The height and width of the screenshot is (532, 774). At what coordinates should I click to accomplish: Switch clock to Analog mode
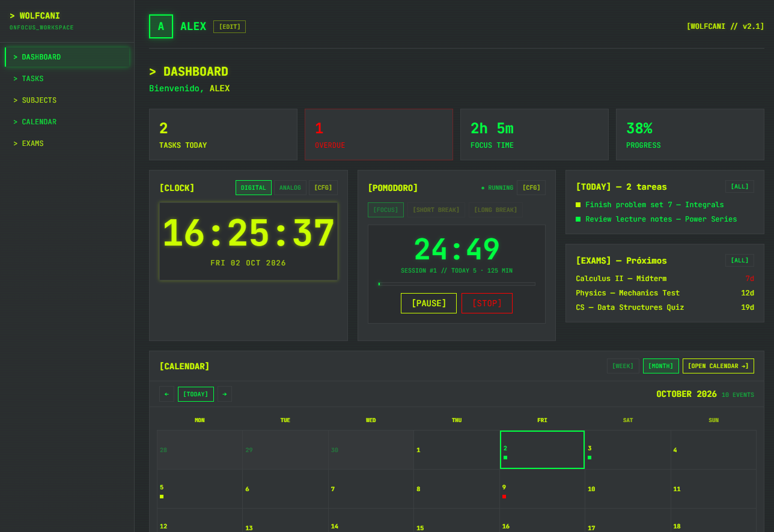(x=290, y=188)
